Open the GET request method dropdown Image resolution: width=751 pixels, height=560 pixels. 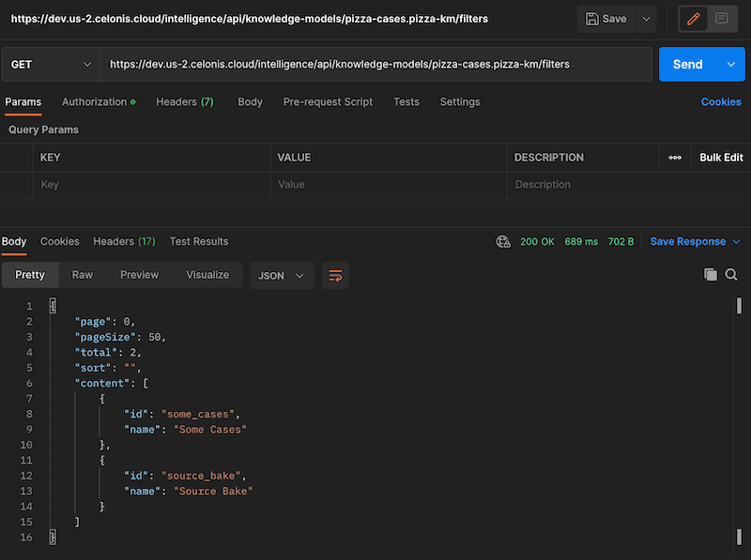tap(51, 65)
